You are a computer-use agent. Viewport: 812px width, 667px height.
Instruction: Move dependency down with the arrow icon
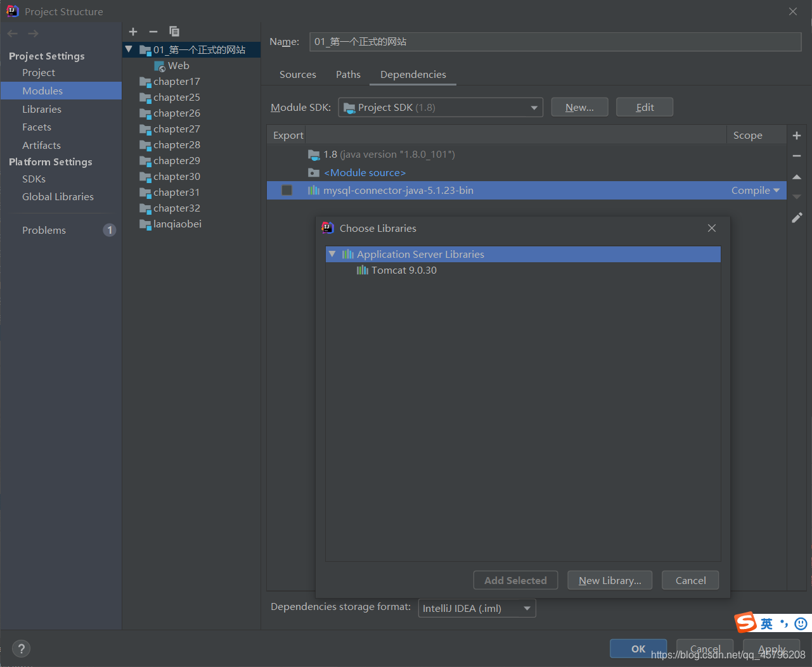pos(797,197)
